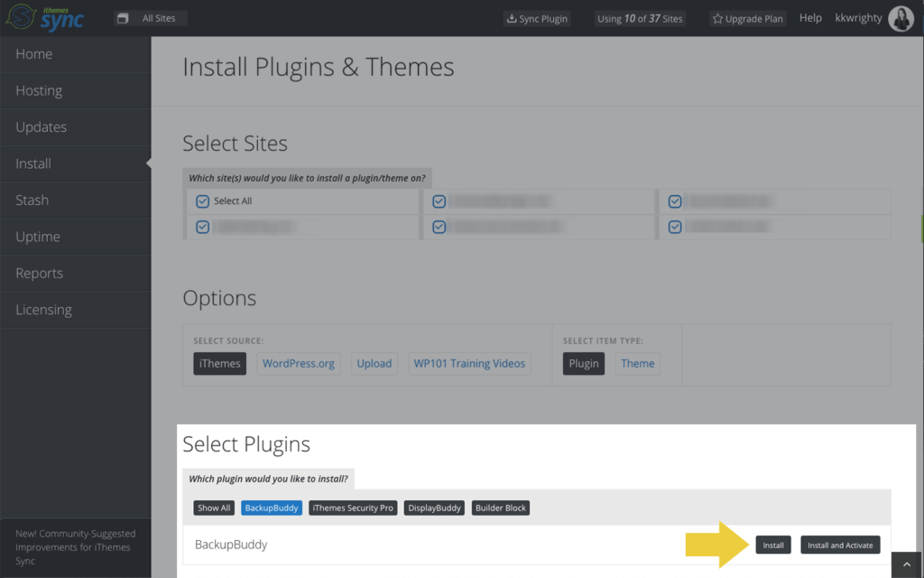924x578 pixels.
Task: Click the iThemes Sync logo
Action: coord(45,18)
